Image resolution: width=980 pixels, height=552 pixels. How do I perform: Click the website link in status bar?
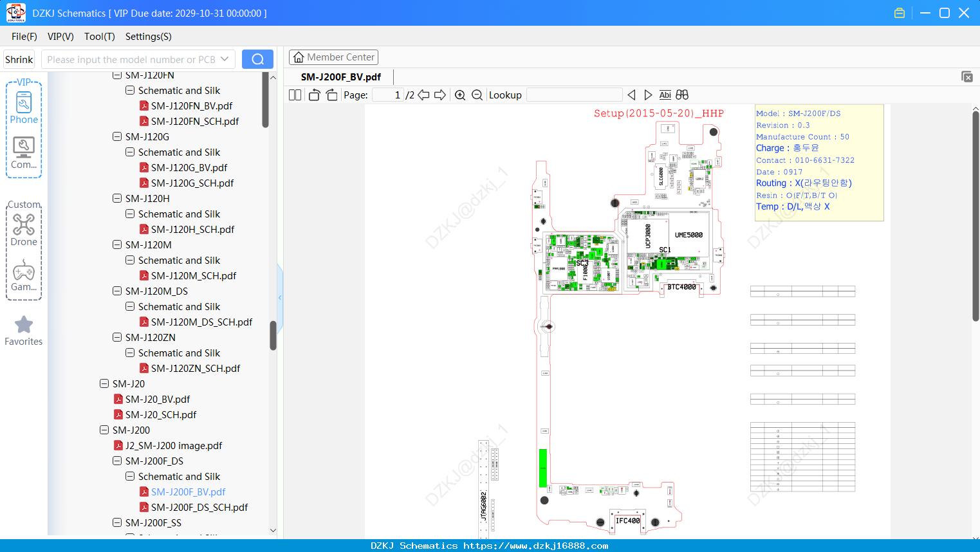[536, 546]
